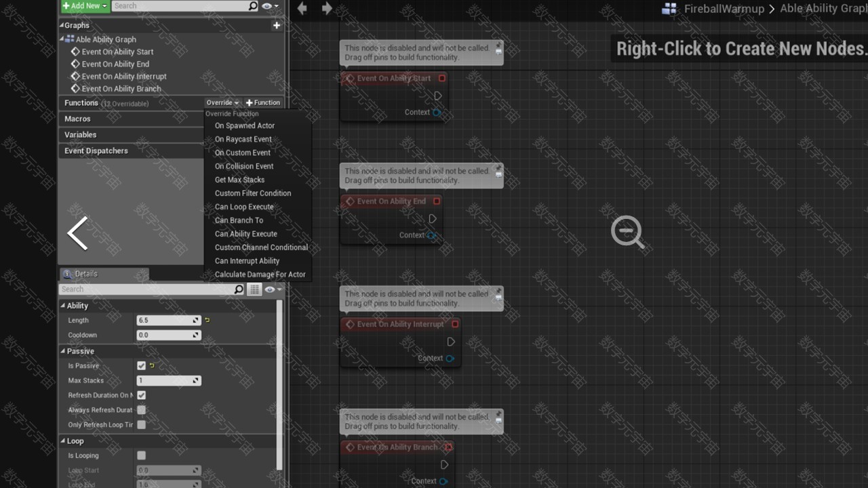Click the large left arrow overlay
The width and height of the screenshot is (868, 488).
point(78,233)
